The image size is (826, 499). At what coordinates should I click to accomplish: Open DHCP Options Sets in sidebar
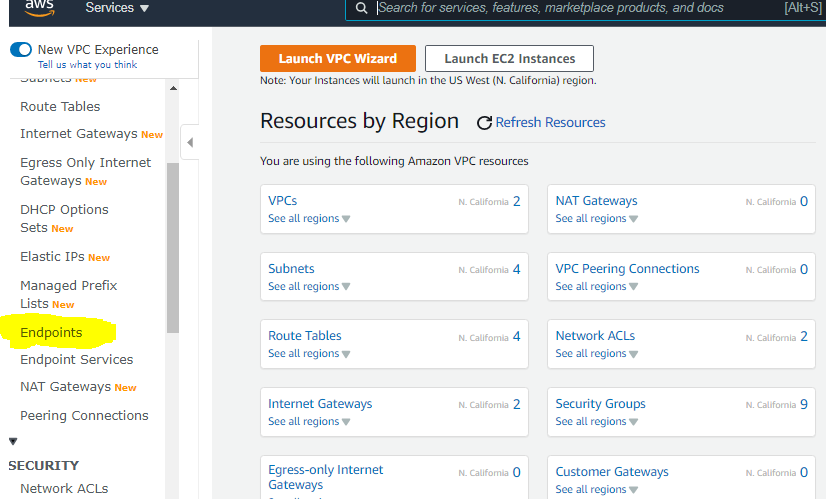64,218
